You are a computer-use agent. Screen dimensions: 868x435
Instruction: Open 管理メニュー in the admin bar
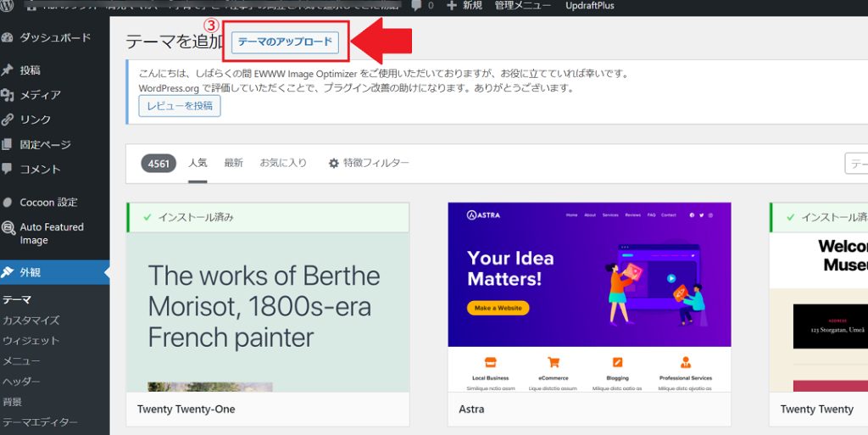click(522, 6)
